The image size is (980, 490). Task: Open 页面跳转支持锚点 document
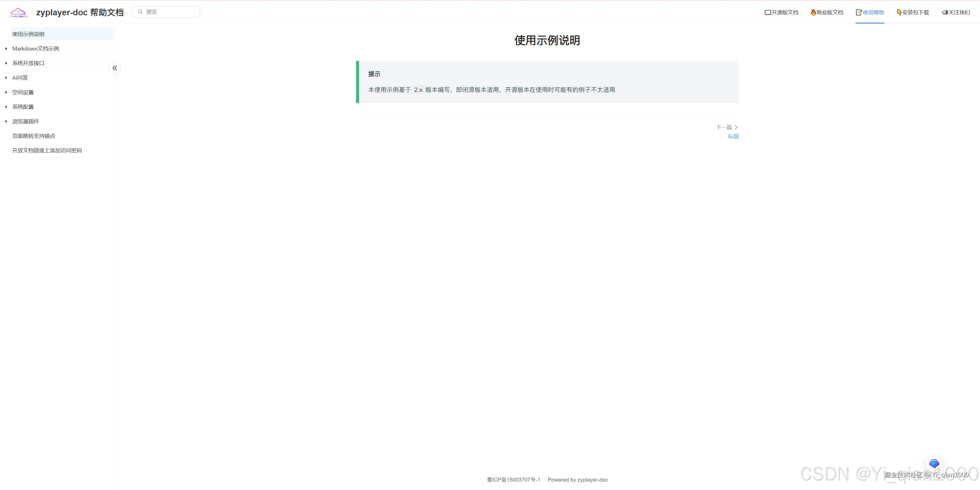click(33, 136)
